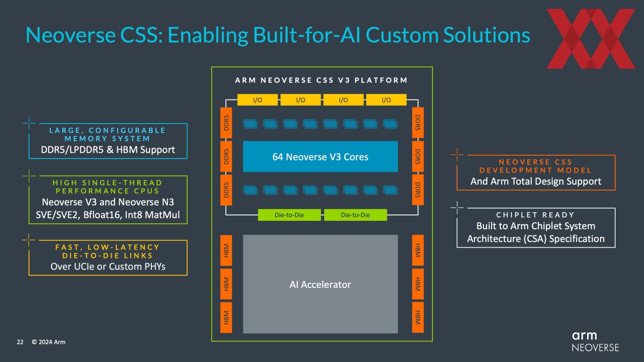The height and width of the screenshot is (362, 644).
Task: Select the 'ARM NEOVERSE CSS V3 PLATFORM' heading
Action: coord(321,80)
